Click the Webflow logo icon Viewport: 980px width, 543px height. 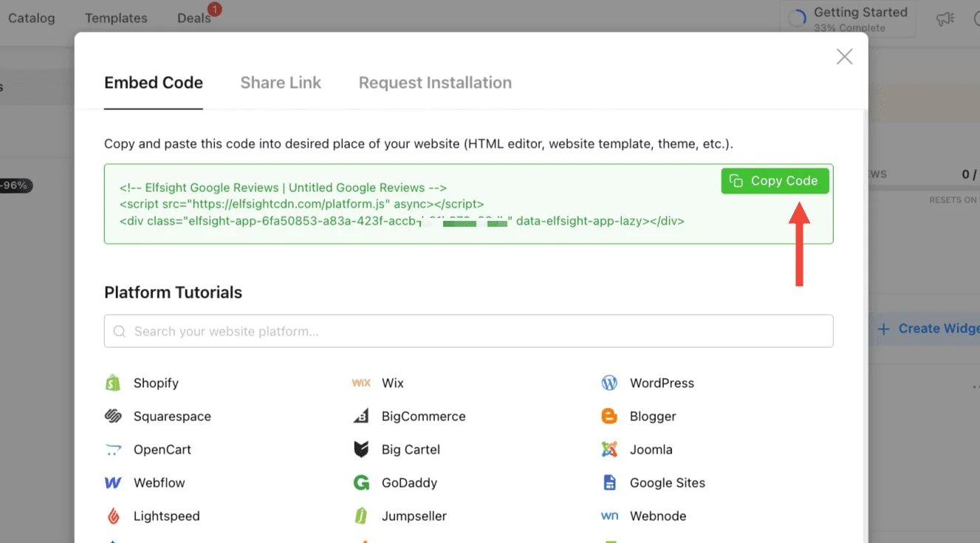pyautogui.click(x=112, y=483)
